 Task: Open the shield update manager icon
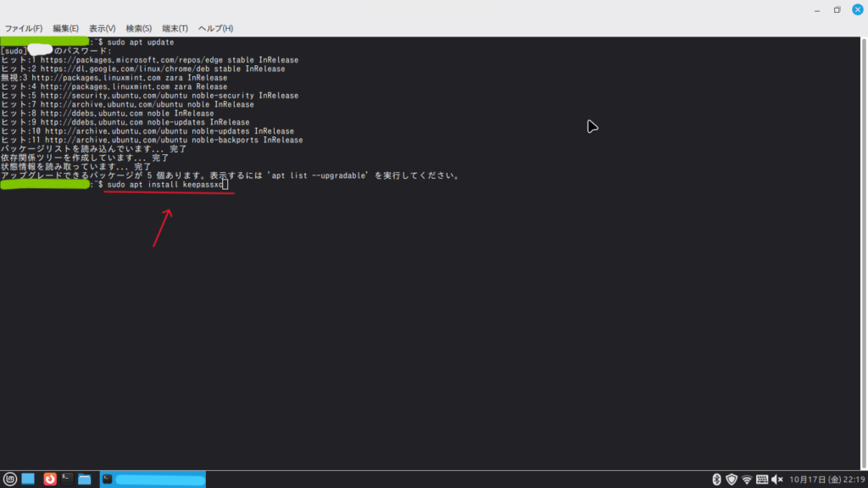[731, 480]
